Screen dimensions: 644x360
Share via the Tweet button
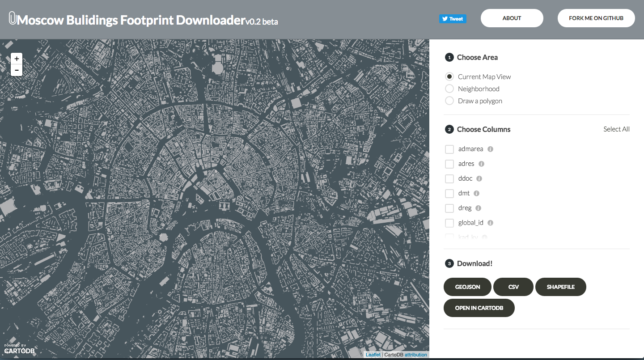(x=453, y=19)
